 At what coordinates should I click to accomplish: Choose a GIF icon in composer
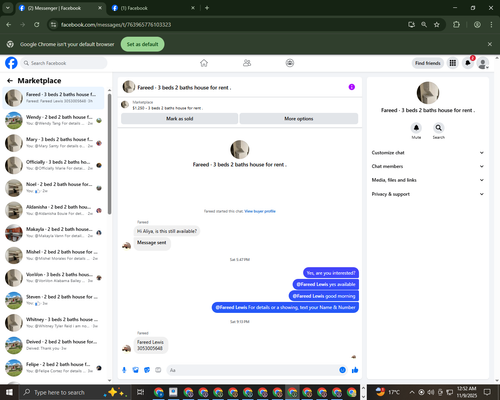pyautogui.click(x=158, y=370)
